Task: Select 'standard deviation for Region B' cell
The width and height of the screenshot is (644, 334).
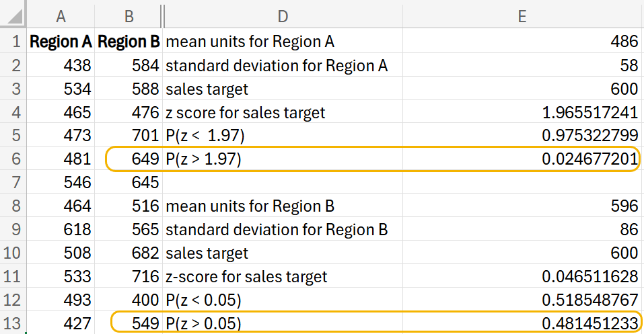Action: [x=283, y=230]
